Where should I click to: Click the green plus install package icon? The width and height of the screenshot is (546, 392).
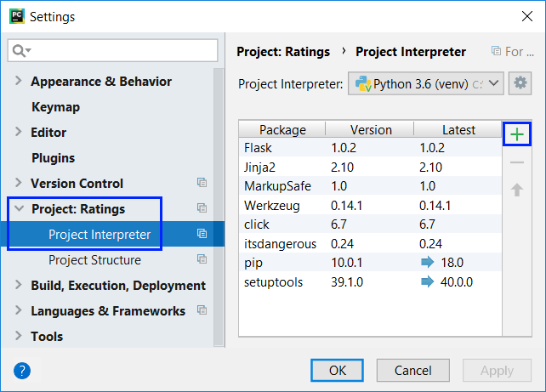(516, 134)
